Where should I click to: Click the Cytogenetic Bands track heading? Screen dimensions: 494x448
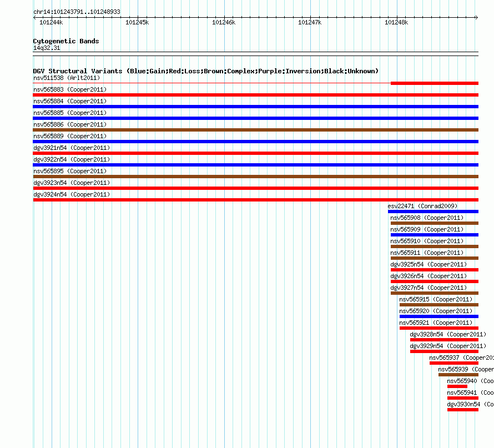[x=66, y=41]
